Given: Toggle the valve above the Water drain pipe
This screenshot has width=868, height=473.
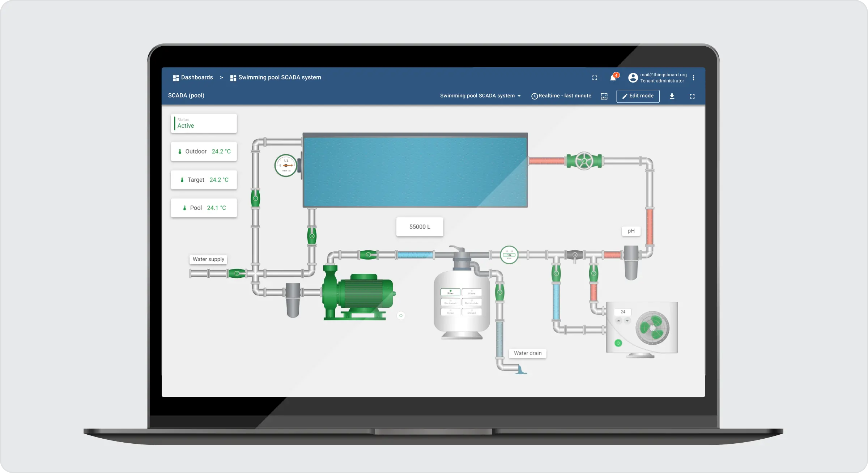Looking at the screenshot, I should click(x=499, y=292).
